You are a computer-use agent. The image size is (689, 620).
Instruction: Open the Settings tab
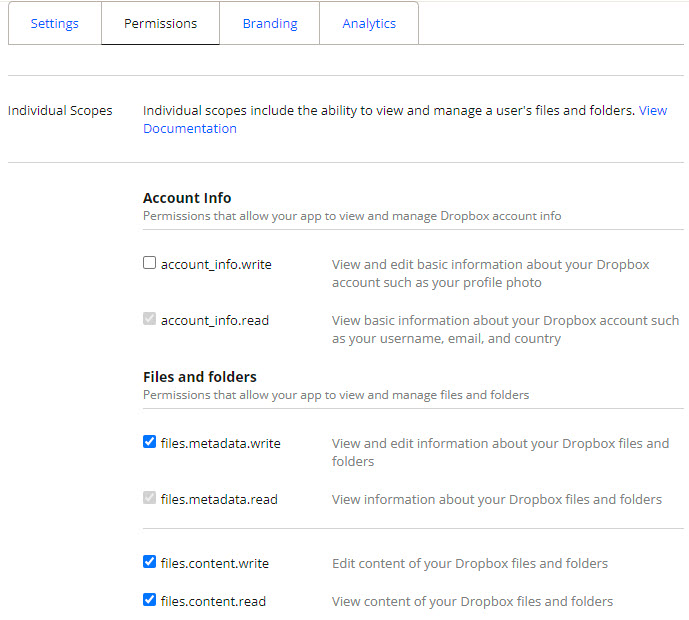click(54, 23)
